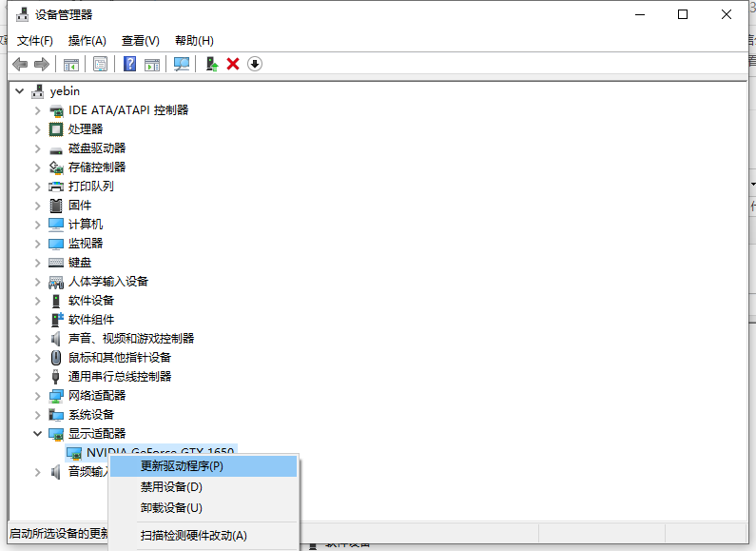756x551 pixels.
Task: Choose 禁用设备(D) from context menu
Action: (x=204, y=487)
